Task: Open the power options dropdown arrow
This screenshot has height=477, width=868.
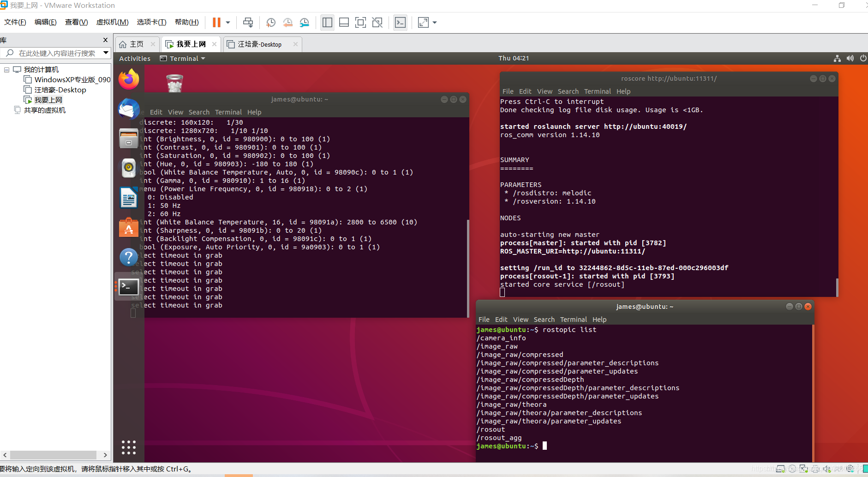Action: point(228,22)
